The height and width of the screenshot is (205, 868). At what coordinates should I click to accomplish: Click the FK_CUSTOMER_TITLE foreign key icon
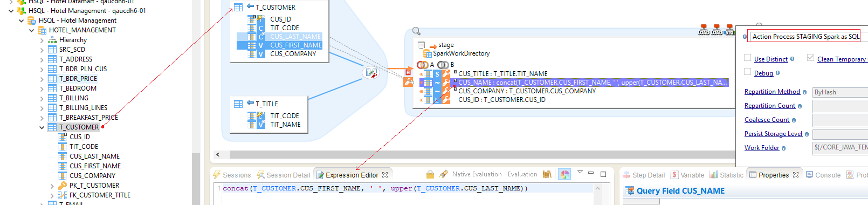63,195
